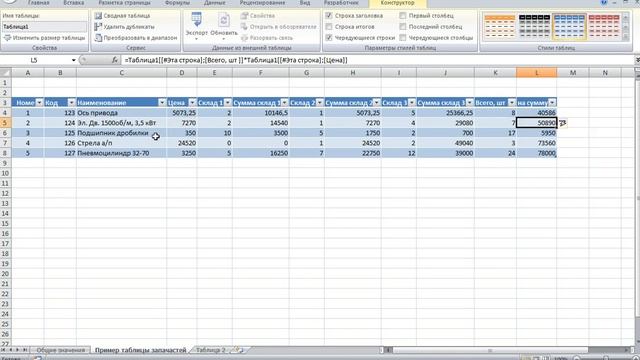Screen dimensions: 640x360
Task: Open the Склад 1 column filter dropdown
Action: coord(228,102)
